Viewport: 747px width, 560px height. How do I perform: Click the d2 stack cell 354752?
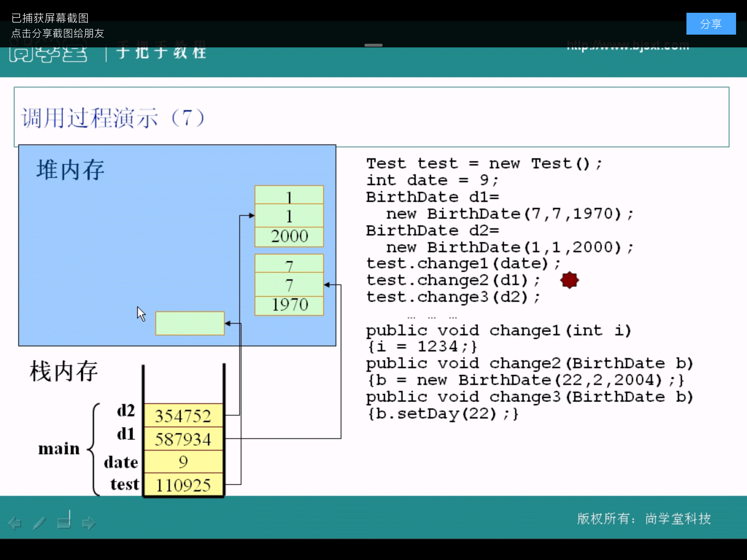[x=183, y=416]
